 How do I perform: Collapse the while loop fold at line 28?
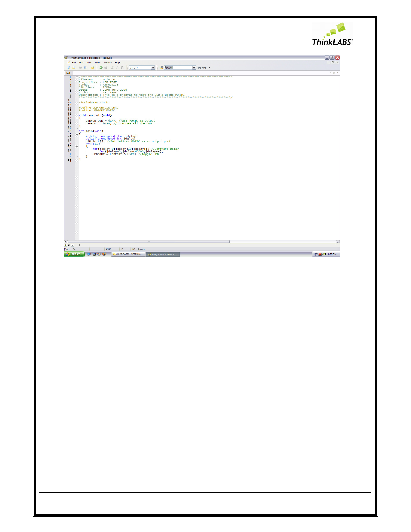tap(77, 146)
